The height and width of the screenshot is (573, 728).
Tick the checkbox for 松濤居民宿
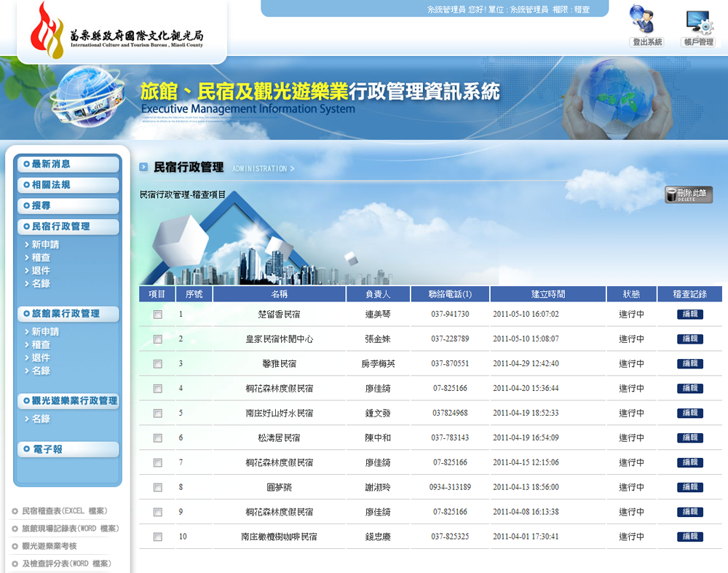157,438
